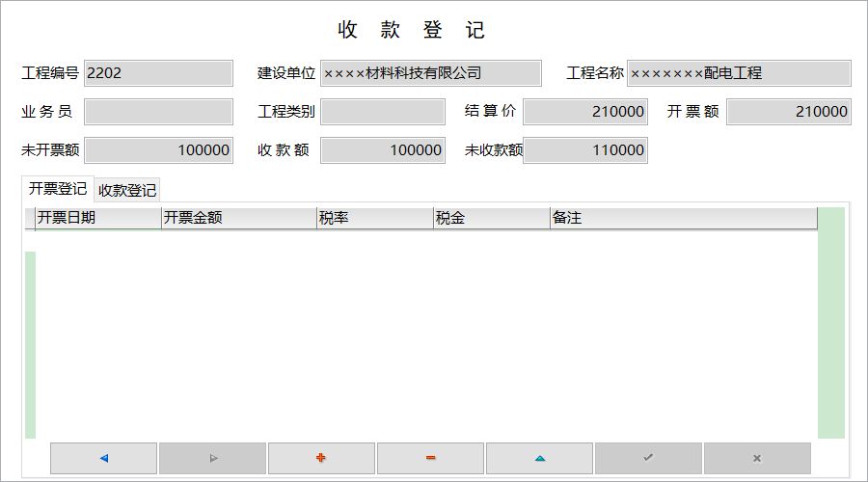Screen dimensions: 868x482
Task: Click the 工程名称 label
Action: coord(595,73)
